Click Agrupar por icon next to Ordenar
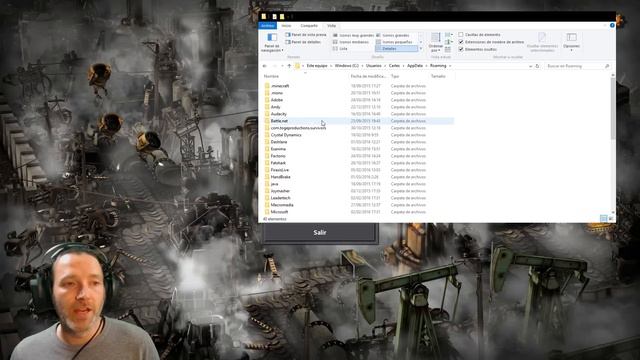 click(x=449, y=35)
